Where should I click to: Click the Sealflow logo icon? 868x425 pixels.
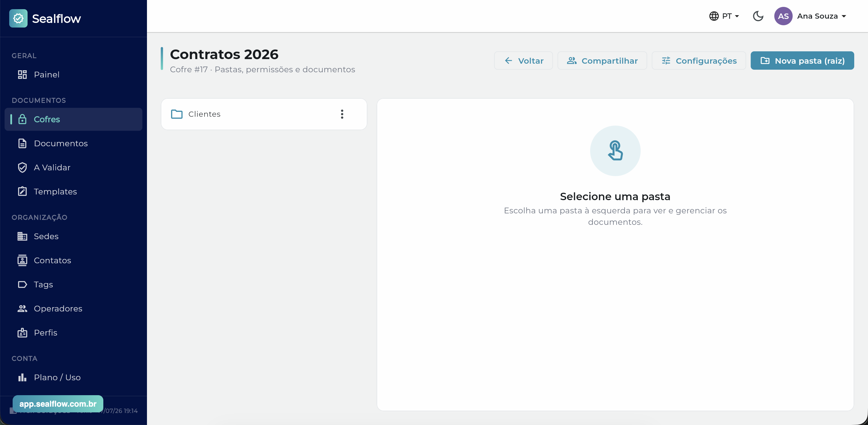coord(18,18)
